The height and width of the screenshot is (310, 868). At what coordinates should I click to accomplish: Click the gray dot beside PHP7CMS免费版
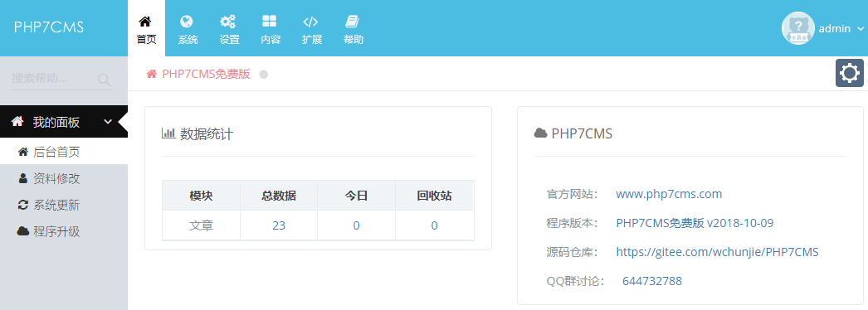tap(264, 74)
